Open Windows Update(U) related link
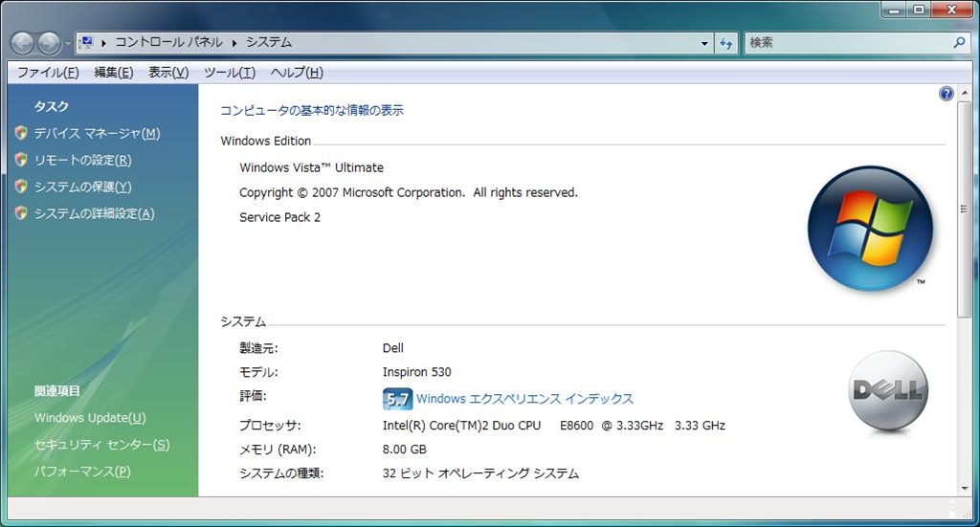The width and height of the screenshot is (980, 527). click(90, 418)
